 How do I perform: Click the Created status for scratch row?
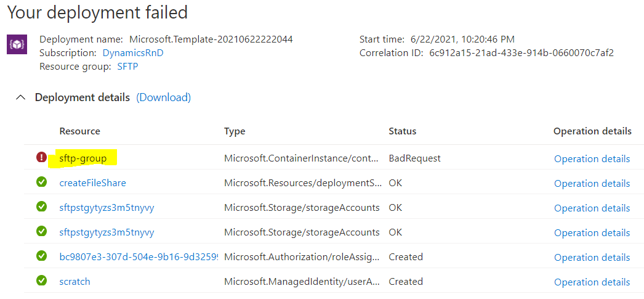pos(406,282)
